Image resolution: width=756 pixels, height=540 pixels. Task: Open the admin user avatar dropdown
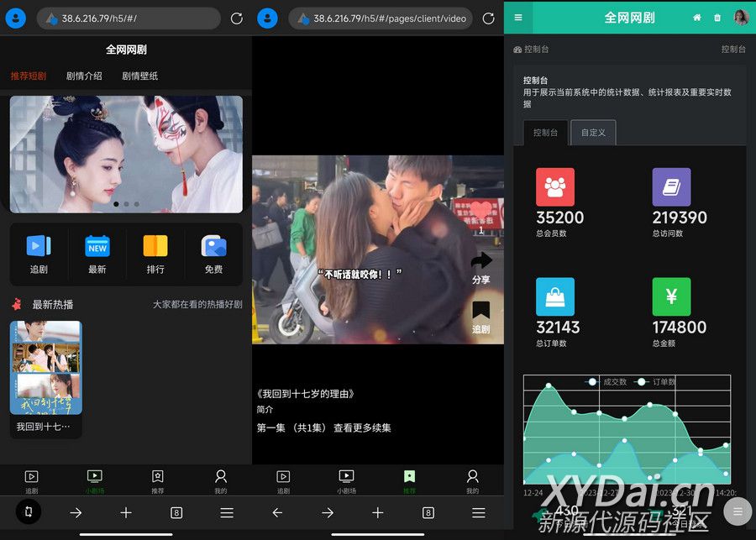[x=741, y=18]
